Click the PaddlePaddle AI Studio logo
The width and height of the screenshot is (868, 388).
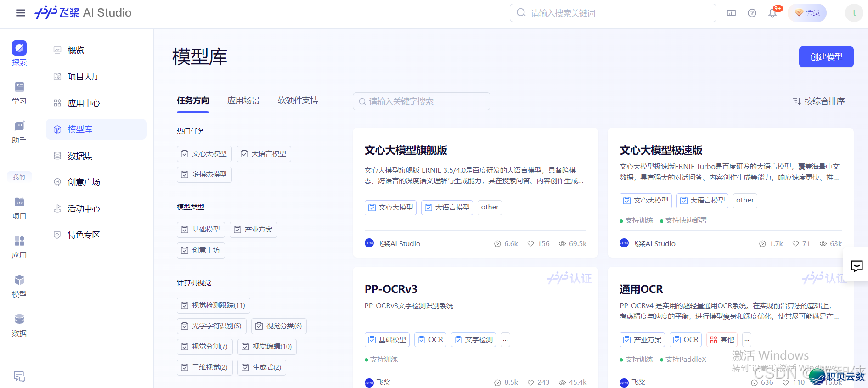83,12
